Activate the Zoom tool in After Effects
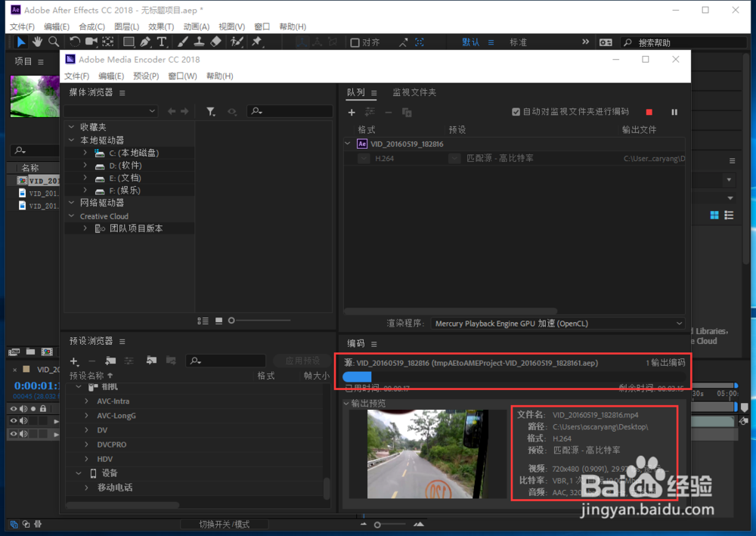 [x=54, y=42]
